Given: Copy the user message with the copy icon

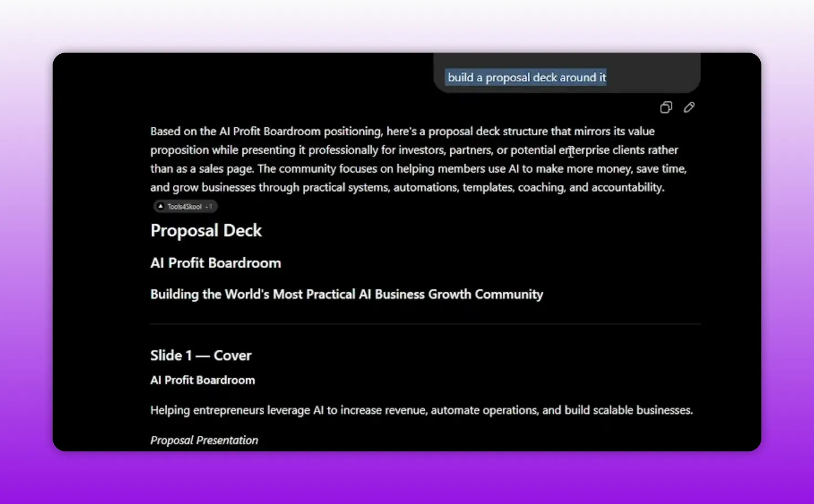Looking at the screenshot, I should point(666,107).
